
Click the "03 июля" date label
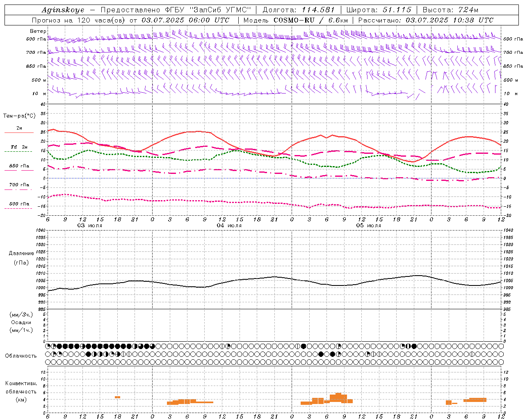click(x=90, y=226)
